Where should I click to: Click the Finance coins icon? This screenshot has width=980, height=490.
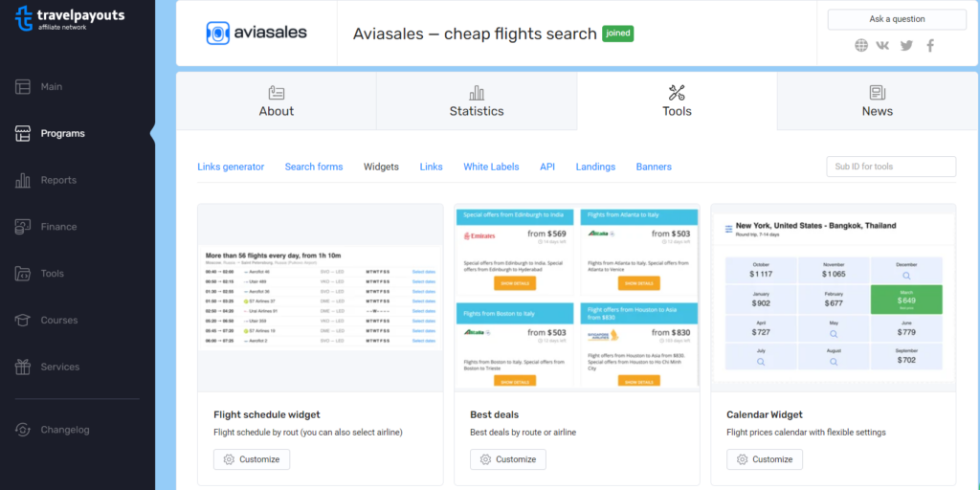point(23,227)
